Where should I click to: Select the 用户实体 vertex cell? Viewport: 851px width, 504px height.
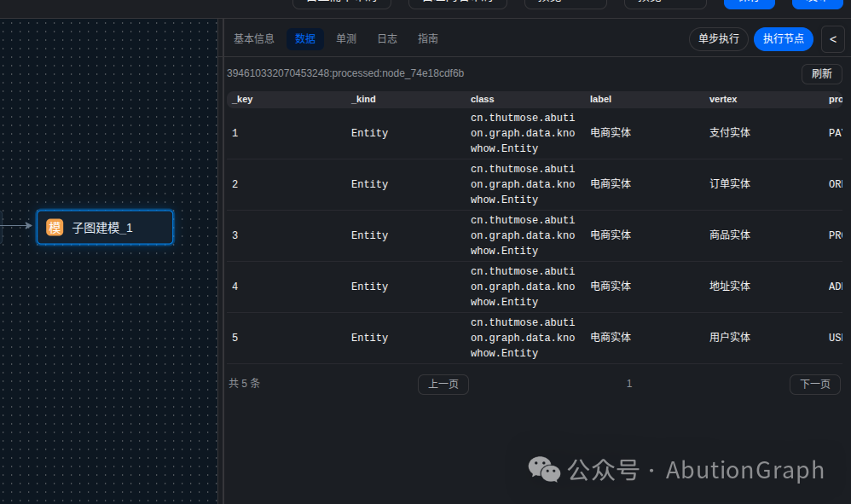click(x=729, y=338)
